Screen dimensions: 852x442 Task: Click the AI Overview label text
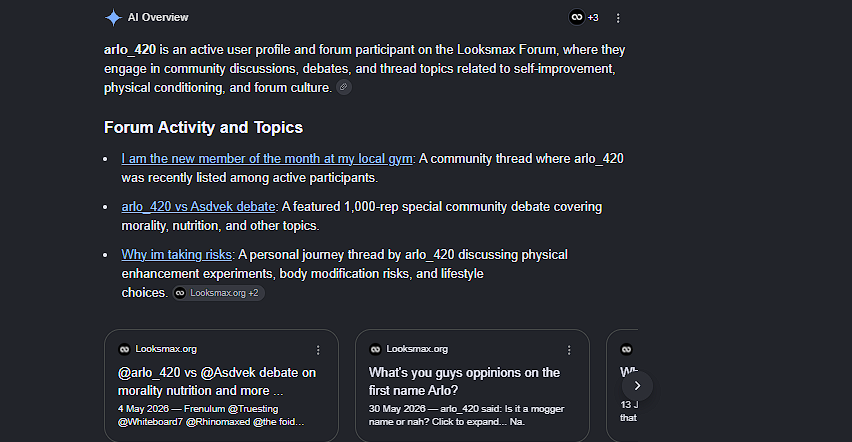[158, 17]
